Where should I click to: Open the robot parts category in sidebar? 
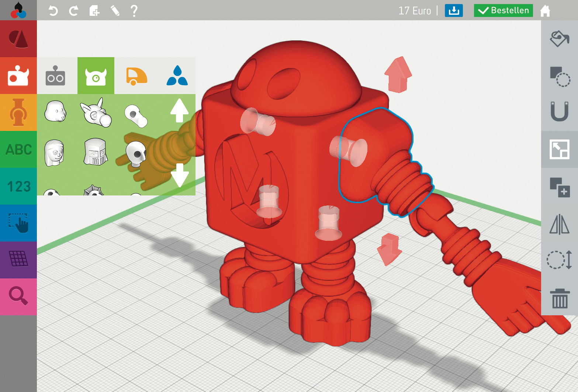coord(18,76)
